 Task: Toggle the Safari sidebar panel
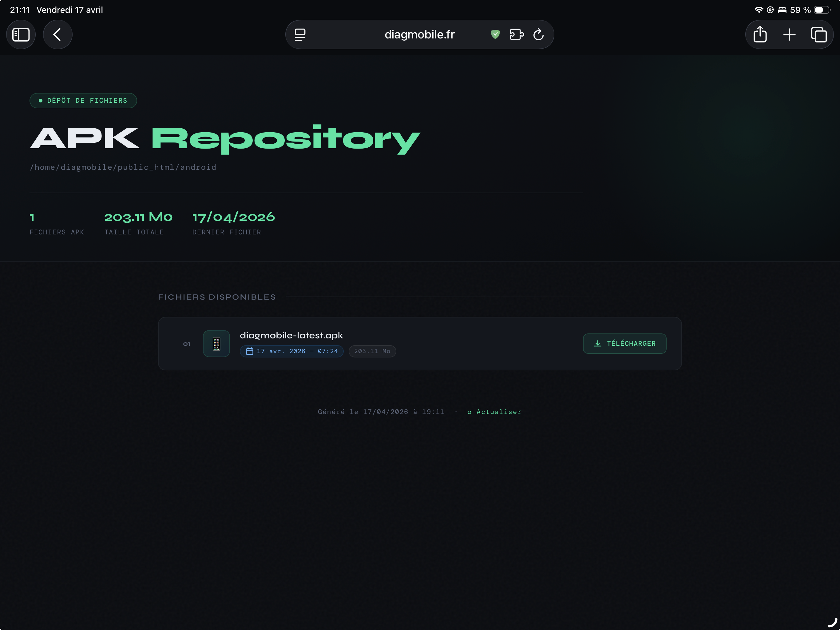[x=21, y=34]
